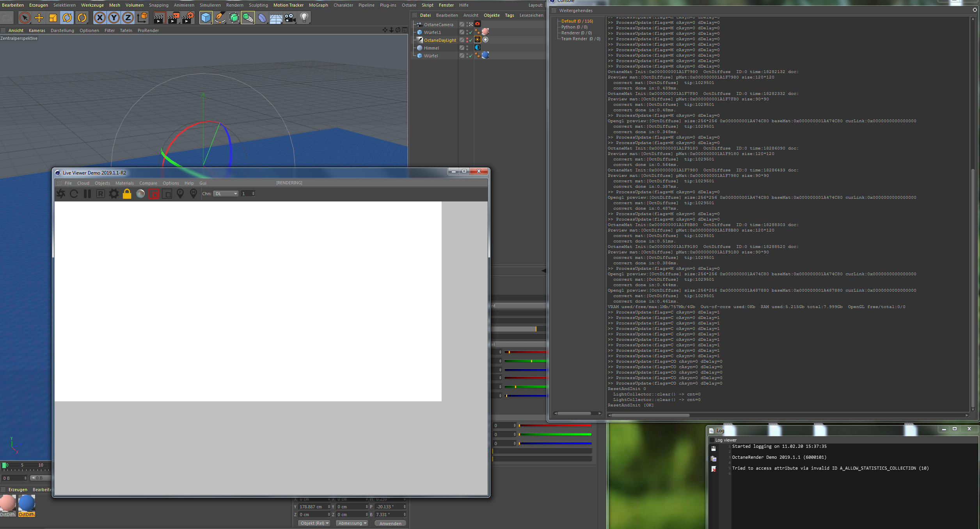This screenshot has width=980, height=529.
Task: Open the Abmessung dropdown
Action: coord(352,523)
